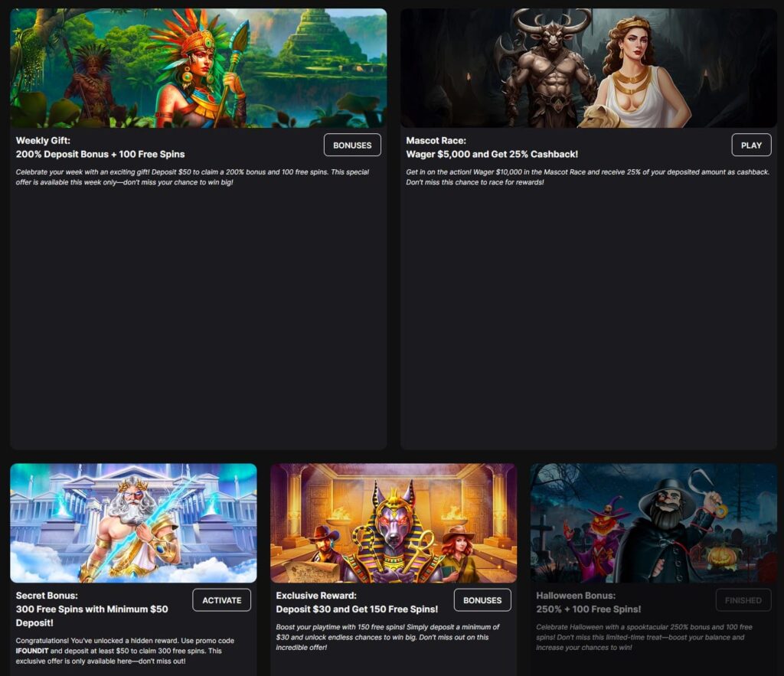Click the Zeus Secret Bonus banner
Image resolution: width=784 pixels, height=676 pixels.
pos(133,523)
